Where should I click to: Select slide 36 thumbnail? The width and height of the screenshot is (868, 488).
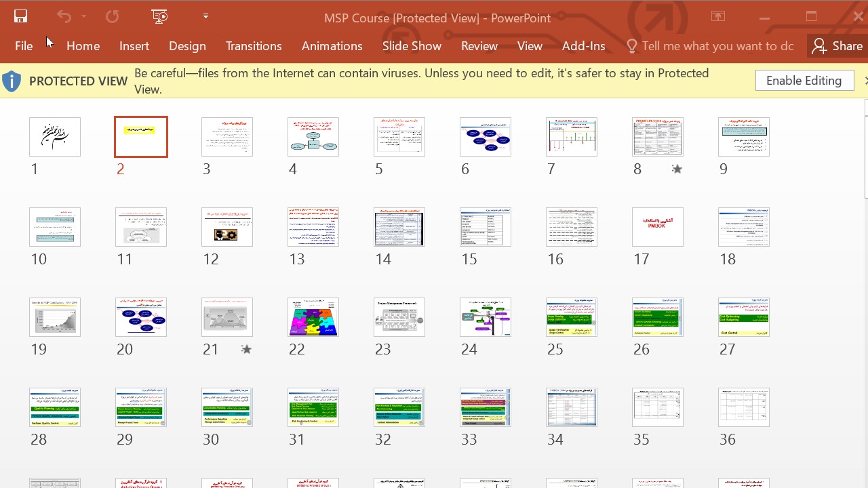tap(744, 407)
